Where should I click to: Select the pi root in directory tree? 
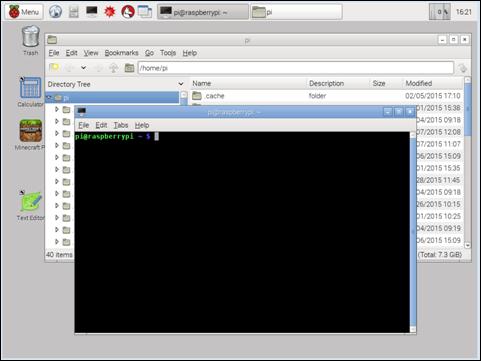pos(112,98)
